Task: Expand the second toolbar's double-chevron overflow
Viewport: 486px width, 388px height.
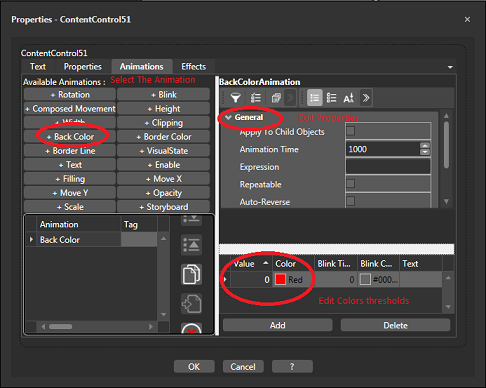Action: 366,98
